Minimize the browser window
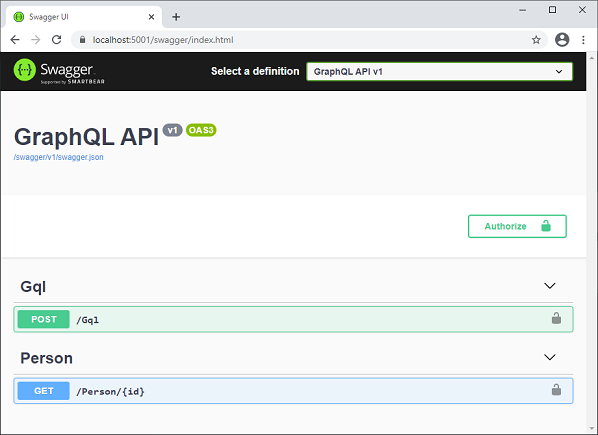 click(522, 10)
